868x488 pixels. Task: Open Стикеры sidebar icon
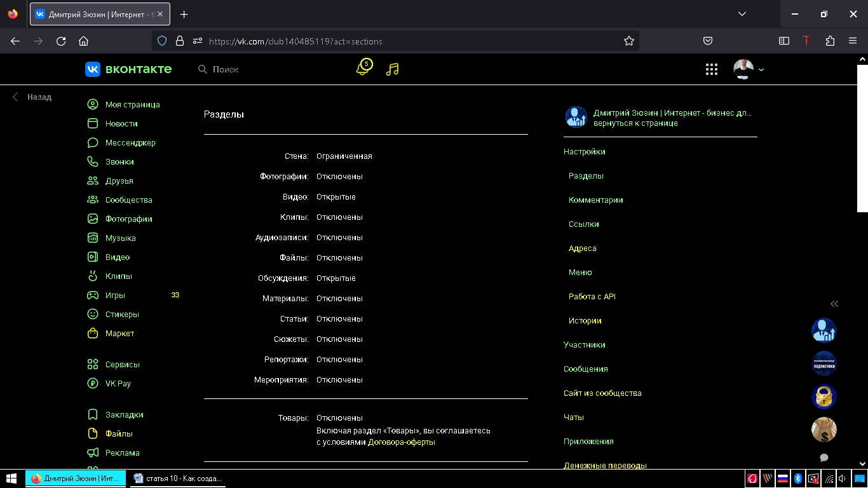click(93, 314)
